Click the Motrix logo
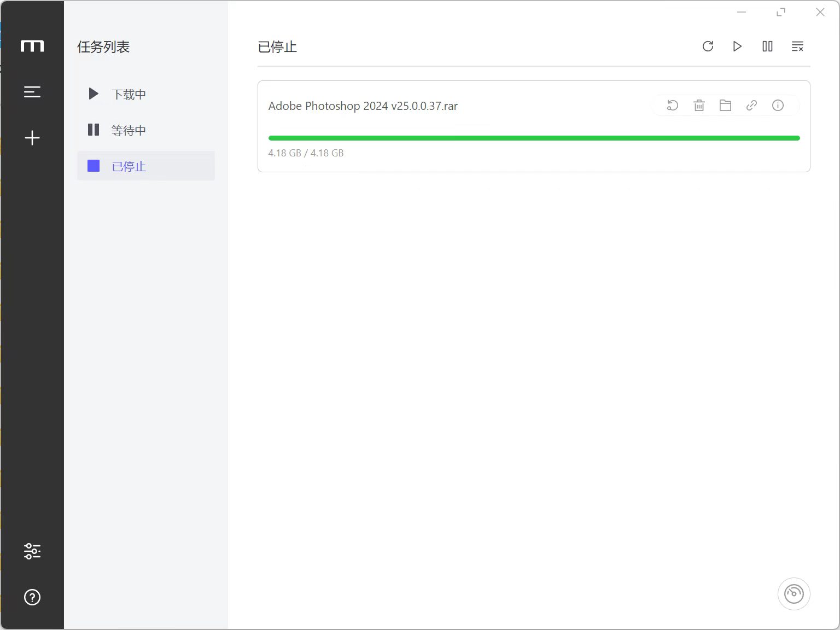The width and height of the screenshot is (840, 630). point(32,46)
